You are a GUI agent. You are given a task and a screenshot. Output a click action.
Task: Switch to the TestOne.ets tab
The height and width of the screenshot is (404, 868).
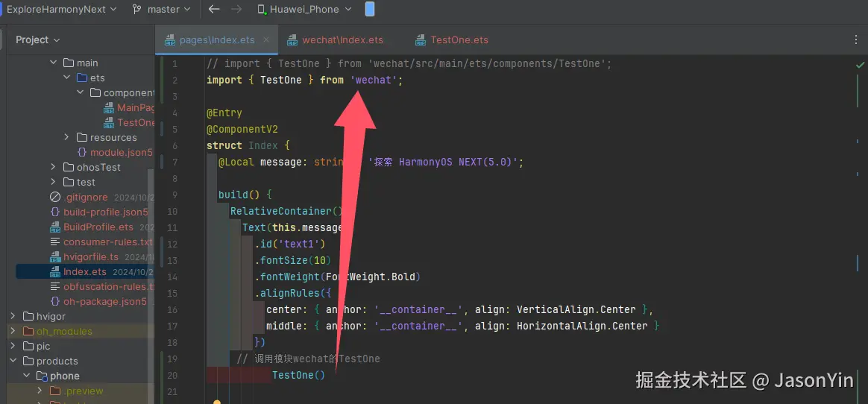pos(452,40)
